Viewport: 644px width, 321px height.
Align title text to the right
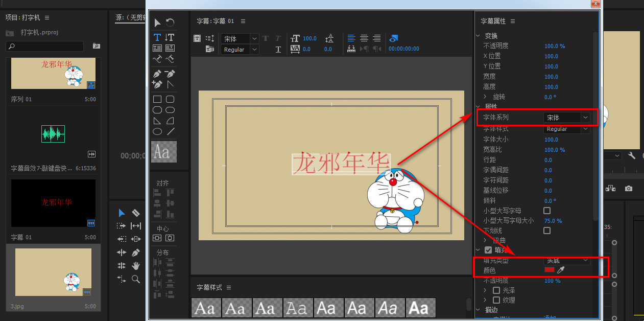pos(377,38)
